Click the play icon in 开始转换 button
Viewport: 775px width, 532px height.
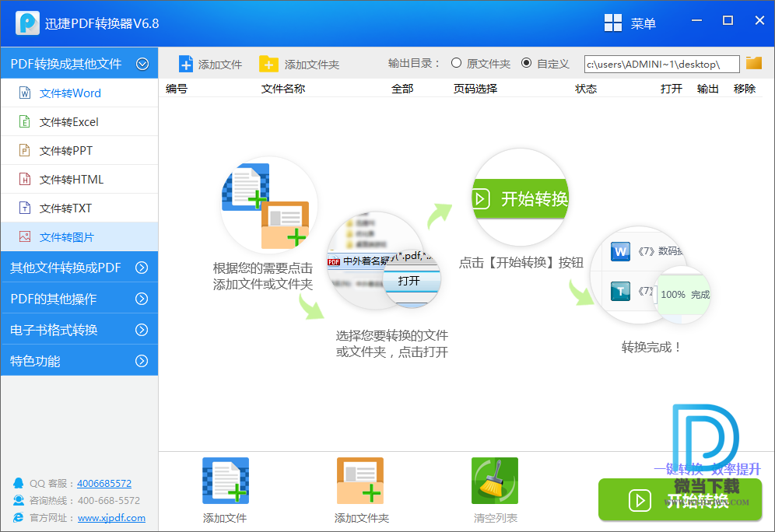[640, 500]
